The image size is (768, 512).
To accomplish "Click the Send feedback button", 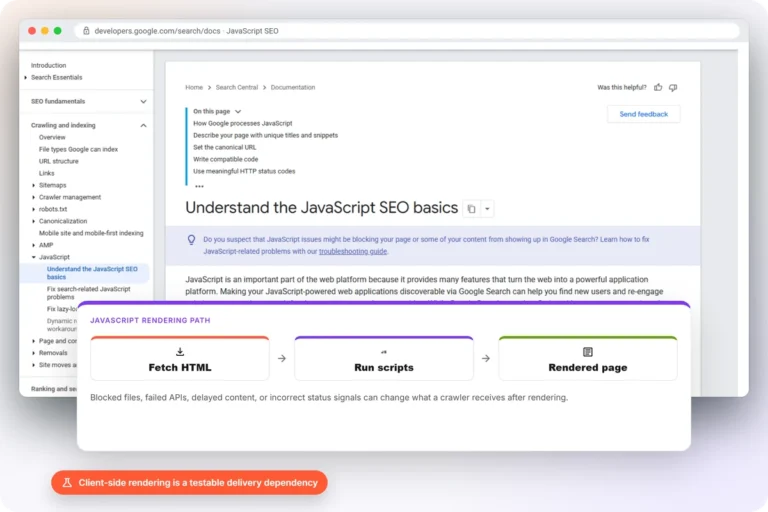I will 643,114.
